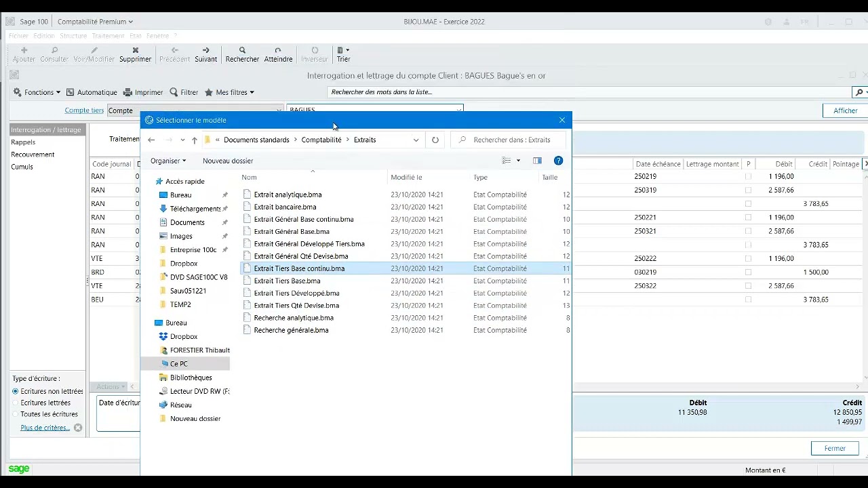
Task: Follow the Compte tiers link
Action: click(84, 110)
